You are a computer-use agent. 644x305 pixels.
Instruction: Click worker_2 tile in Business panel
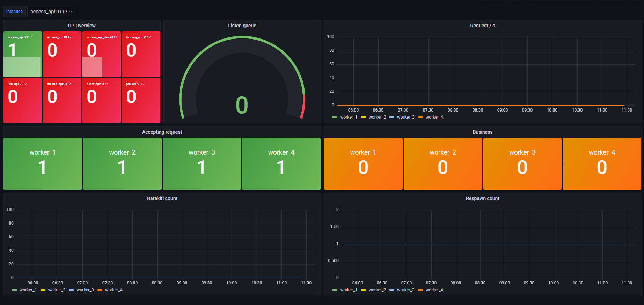click(x=443, y=164)
